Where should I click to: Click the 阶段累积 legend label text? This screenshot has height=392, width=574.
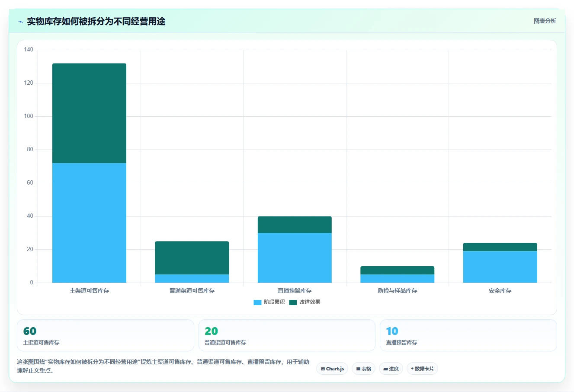(274, 302)
